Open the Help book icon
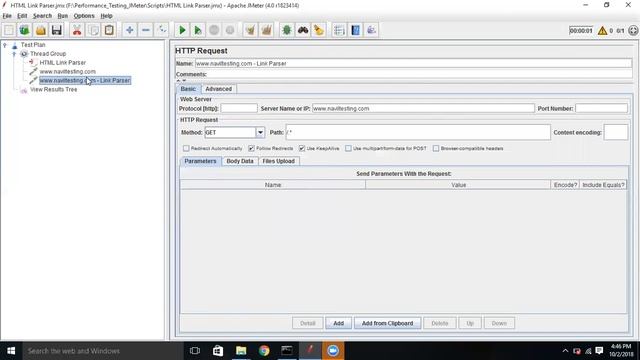 tap(356, 30)
